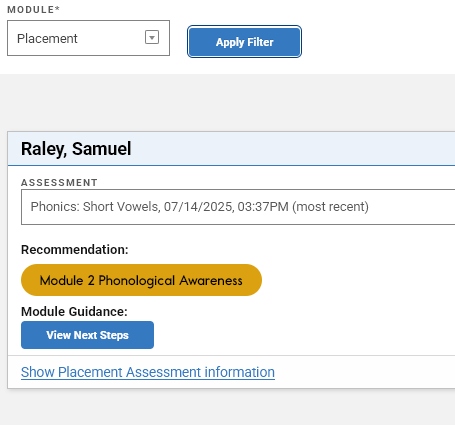Click the student name Raley, Samuel

pos(76,149)
